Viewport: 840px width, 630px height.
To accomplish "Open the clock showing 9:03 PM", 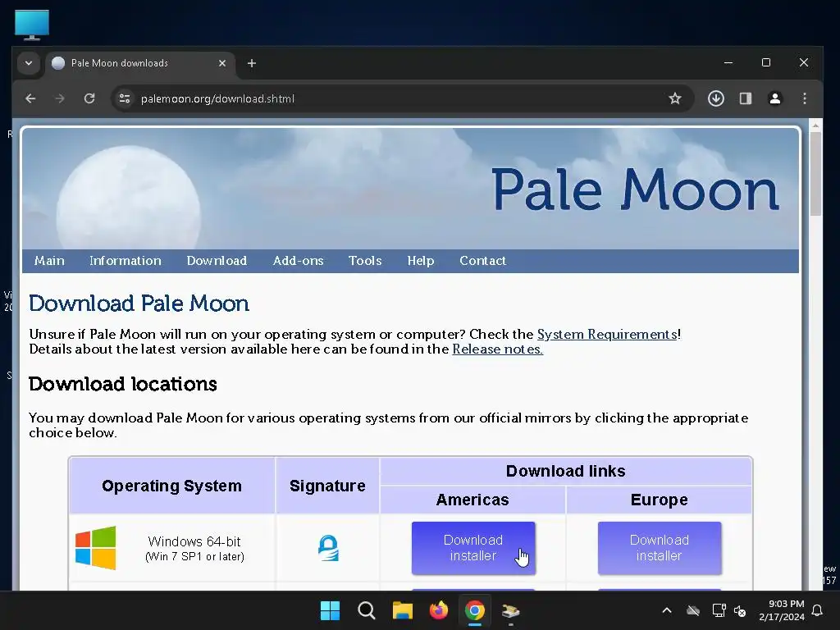I will tap(782, 610).
